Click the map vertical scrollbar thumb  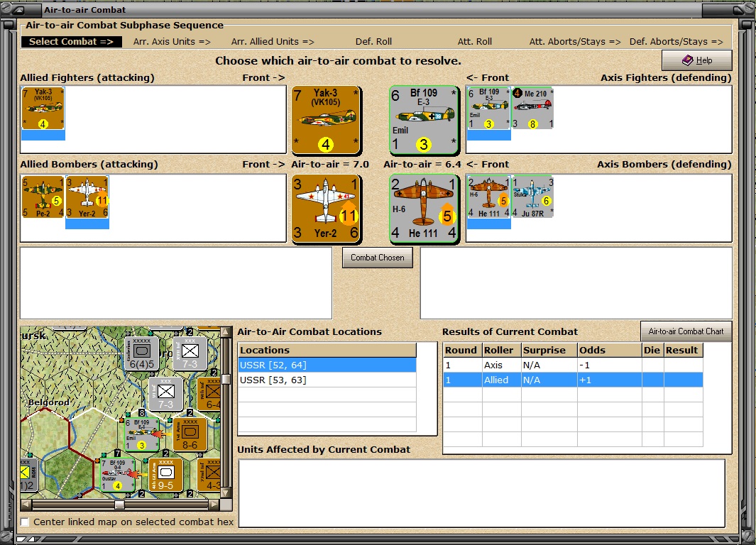click(x=226, y=379)
